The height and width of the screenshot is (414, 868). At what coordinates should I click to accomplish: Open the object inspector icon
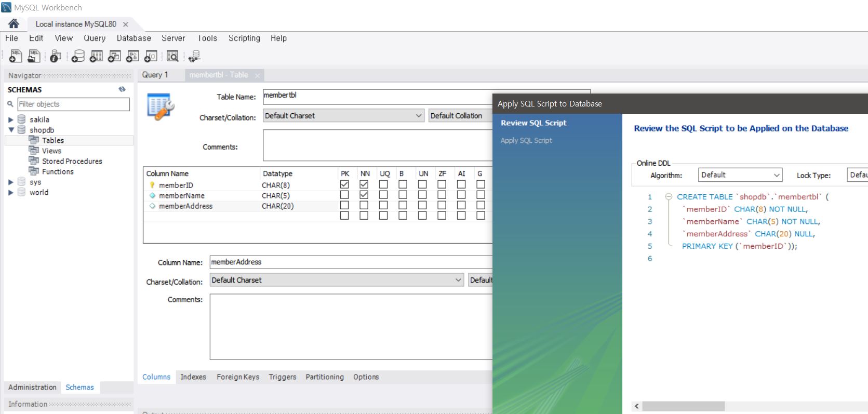(56, 56)
